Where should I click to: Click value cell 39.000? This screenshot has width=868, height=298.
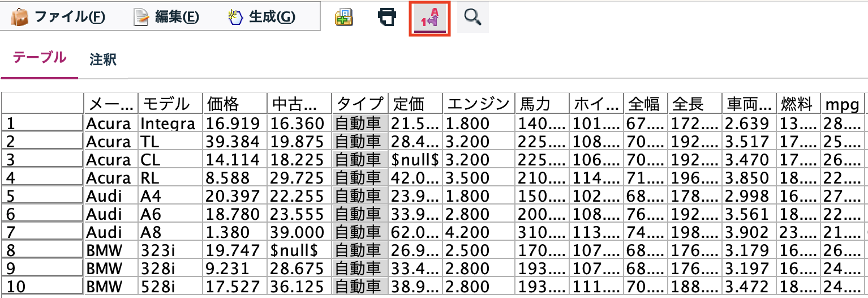pos(300,232)
